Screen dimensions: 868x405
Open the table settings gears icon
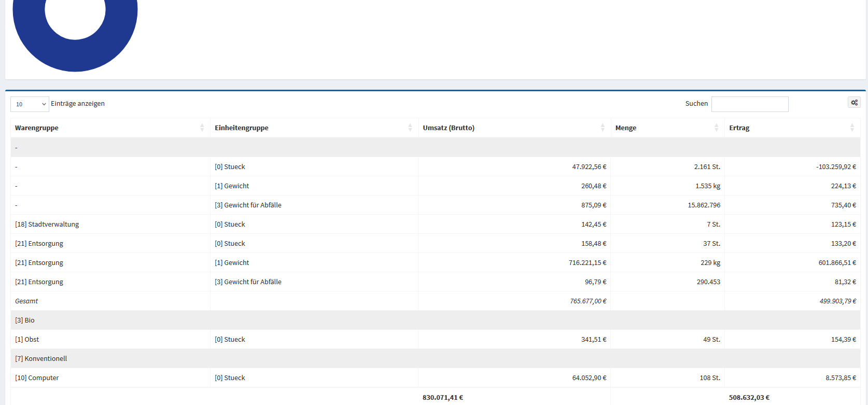(x=854, y=103)
